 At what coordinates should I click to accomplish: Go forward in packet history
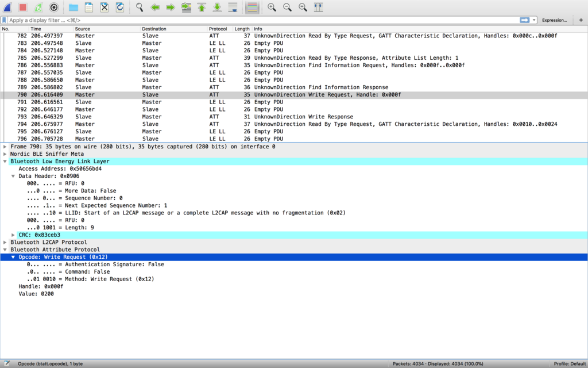pos(170,7)
